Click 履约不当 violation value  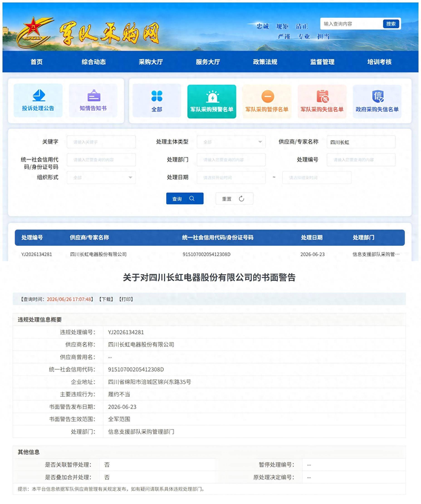[119, 394]
